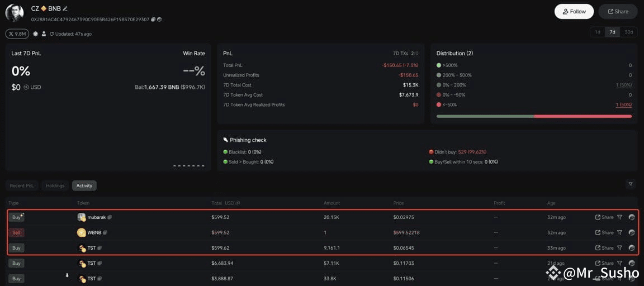Click the Share button at top right
The image size is (644, 286).
click(x=618, y=12)
